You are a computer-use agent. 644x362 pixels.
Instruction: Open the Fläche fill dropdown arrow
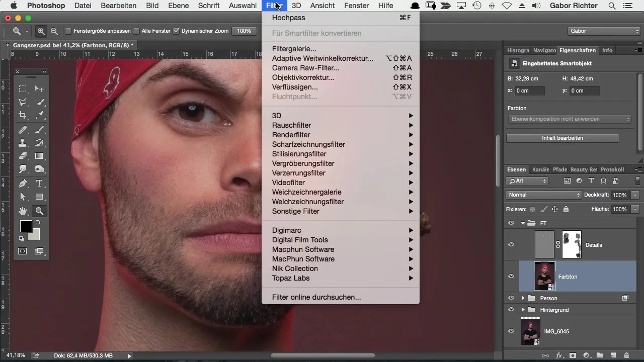pos(636,209)
